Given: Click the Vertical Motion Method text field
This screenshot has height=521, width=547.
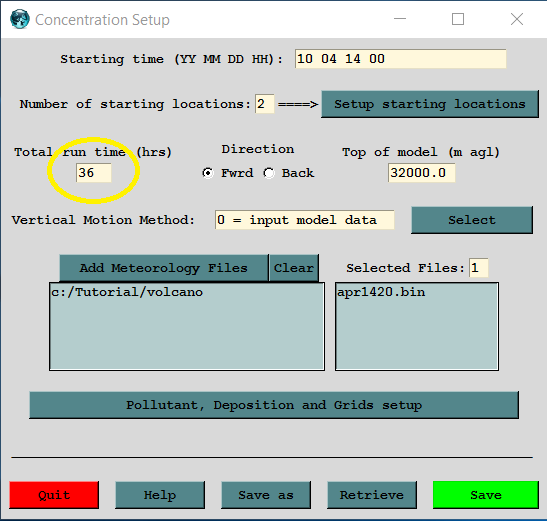Looking at the screenshot, I should coord(305,220).
